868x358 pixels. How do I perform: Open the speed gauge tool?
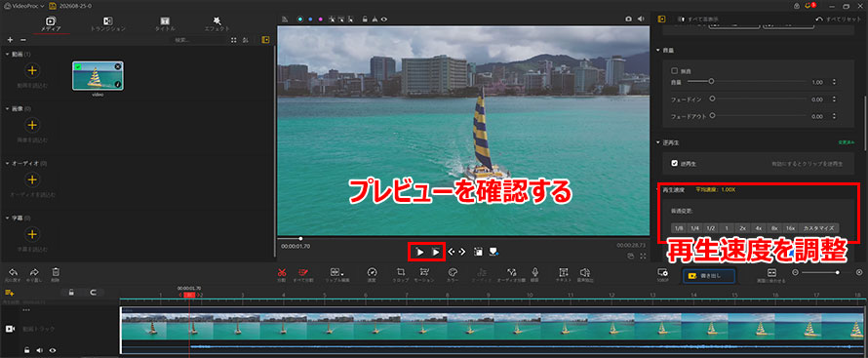[x=372, y=272]
